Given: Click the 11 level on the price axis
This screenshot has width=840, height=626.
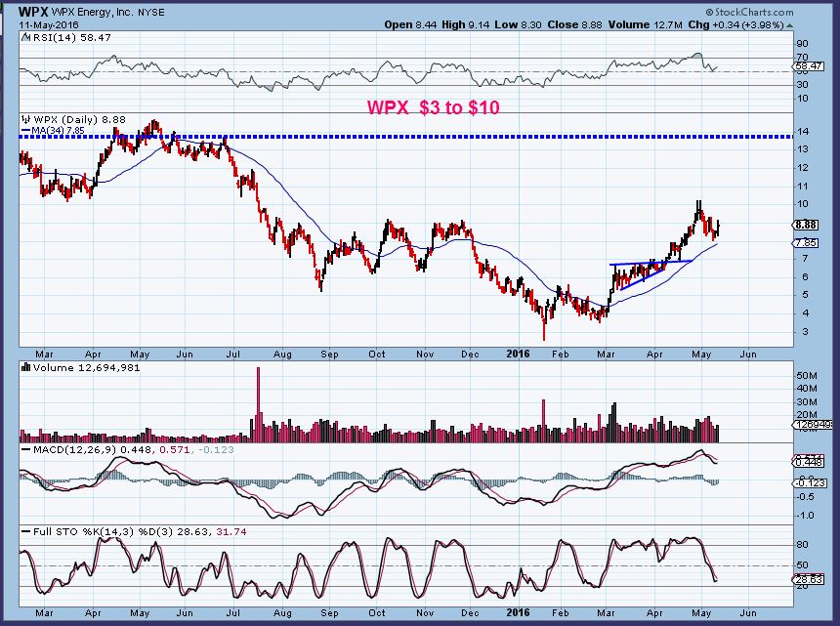Looking at the screenshot, I should [x=803, y=187].
